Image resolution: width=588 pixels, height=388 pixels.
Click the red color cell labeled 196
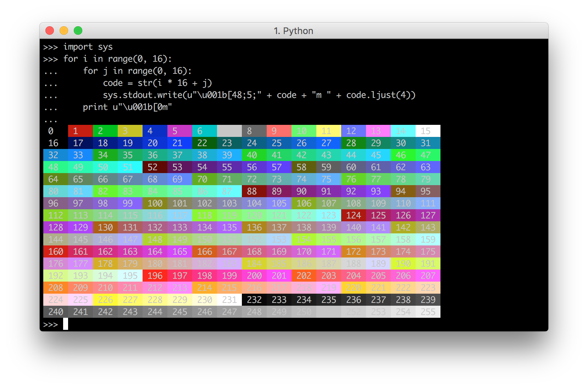(x=155, y=276)
